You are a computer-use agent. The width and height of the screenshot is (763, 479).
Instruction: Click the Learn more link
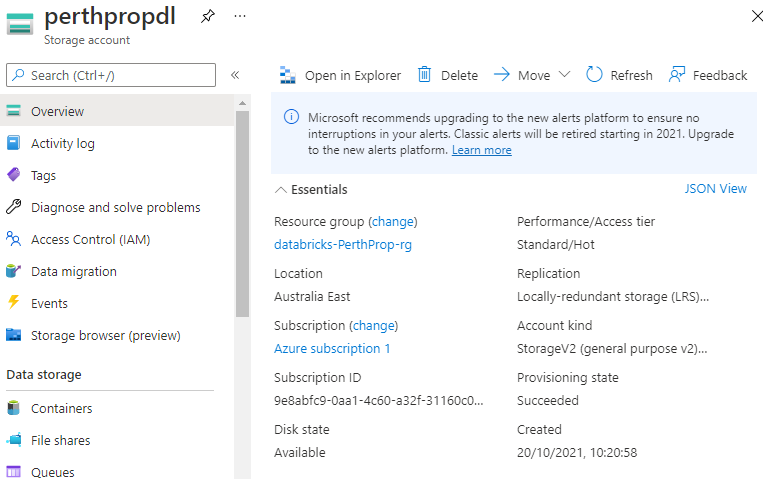(481, 150)
